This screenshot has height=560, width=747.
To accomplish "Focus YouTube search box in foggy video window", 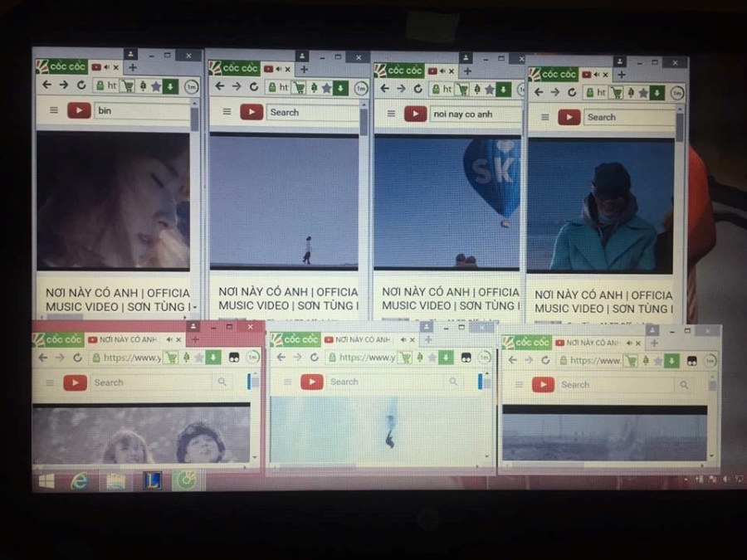I will 616,385.
